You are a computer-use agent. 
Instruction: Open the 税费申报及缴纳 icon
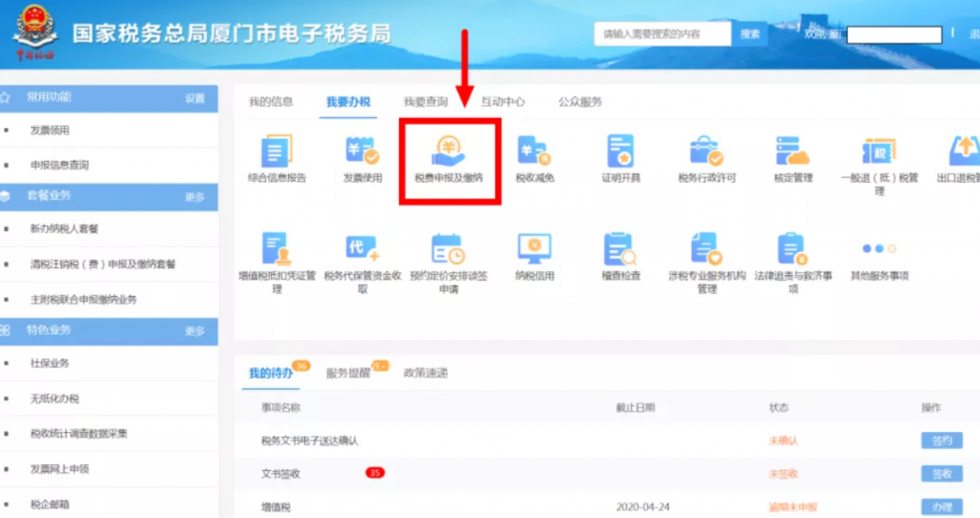tap(448, 153)
